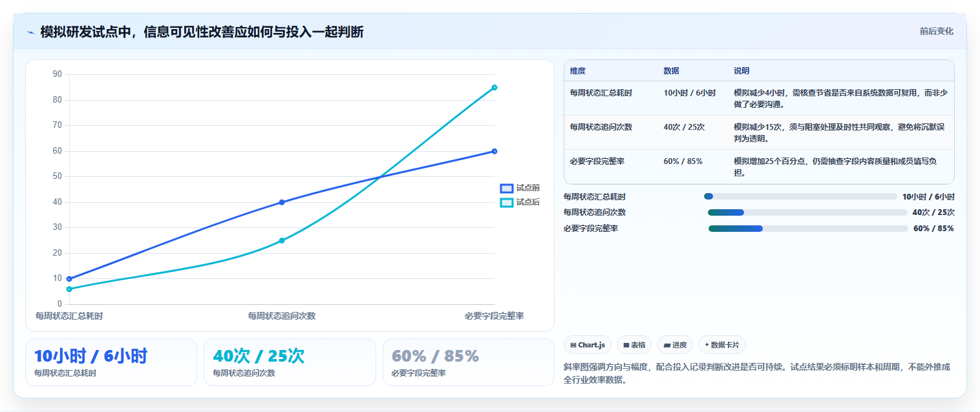Click the description starting 模拟减少15次
The image size is (980, 412).
pyautogui.click(x=840, y=132)
